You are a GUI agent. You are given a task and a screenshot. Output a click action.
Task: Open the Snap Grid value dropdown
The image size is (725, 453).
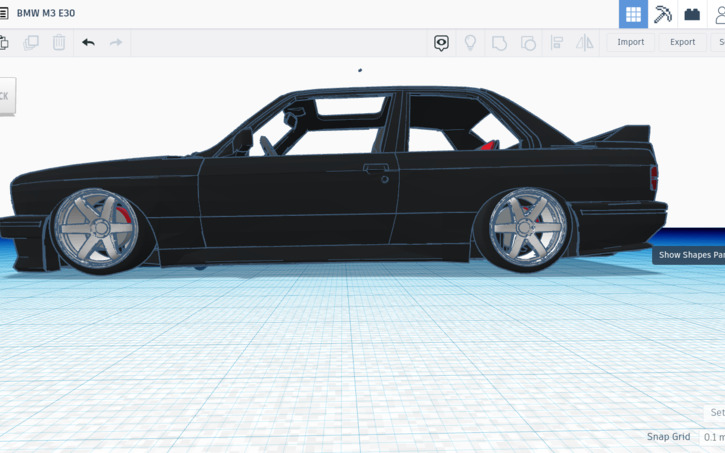713,437
